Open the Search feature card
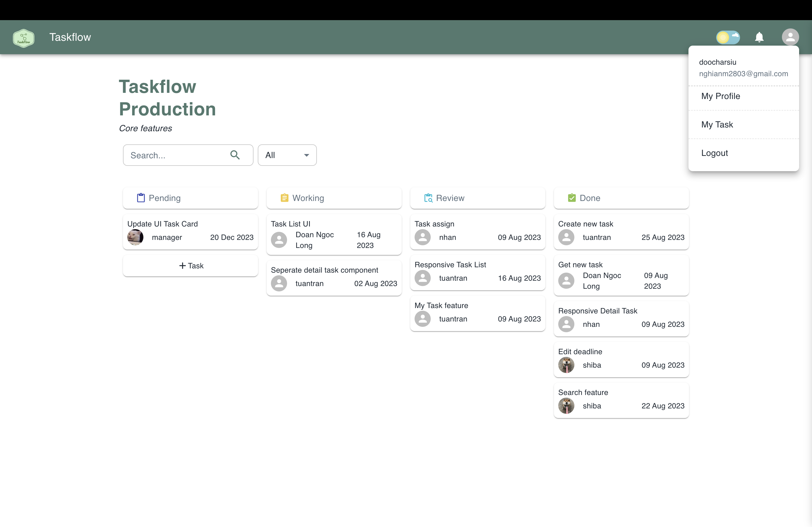Screen dimensions: 812x527 (x=621, y=401)
